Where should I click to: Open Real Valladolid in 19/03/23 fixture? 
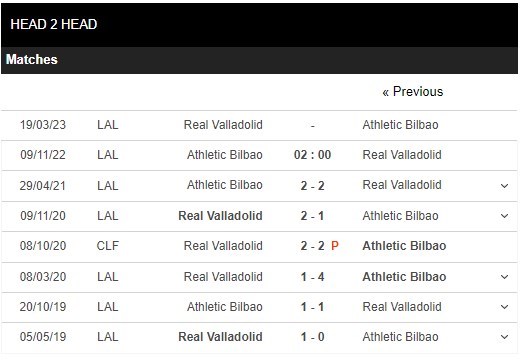(x=223, y=125)
